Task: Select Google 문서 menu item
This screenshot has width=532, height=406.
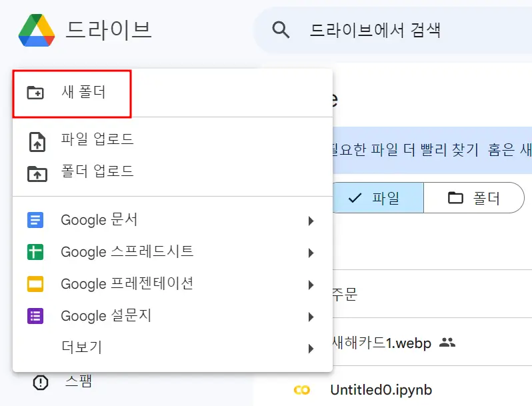Action: pyautogui.click(x=173, y=220)
